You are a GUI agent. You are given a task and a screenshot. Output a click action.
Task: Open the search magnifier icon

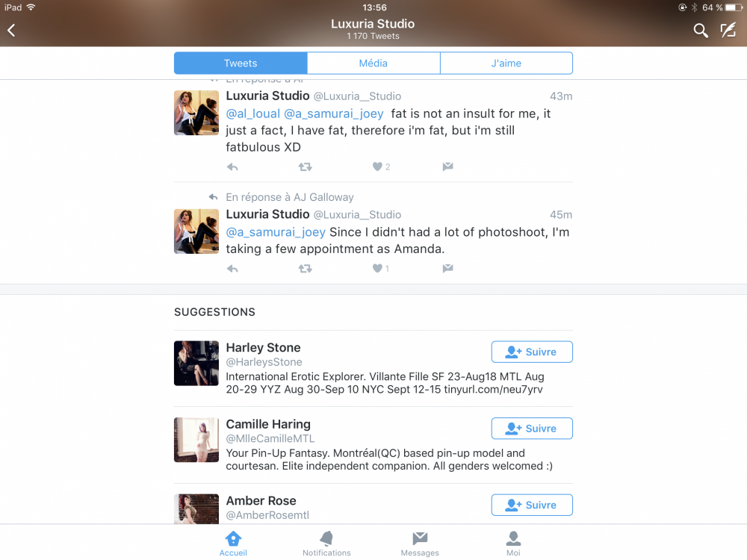701,31
